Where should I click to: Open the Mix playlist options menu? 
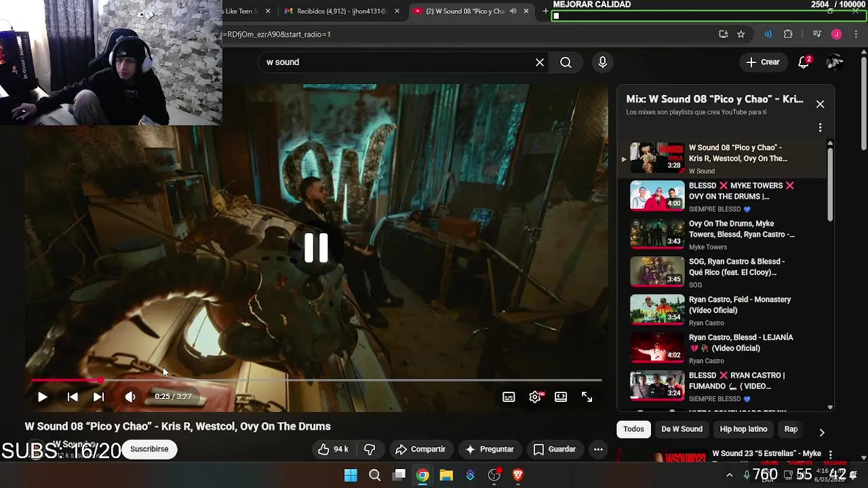(820, 127)
